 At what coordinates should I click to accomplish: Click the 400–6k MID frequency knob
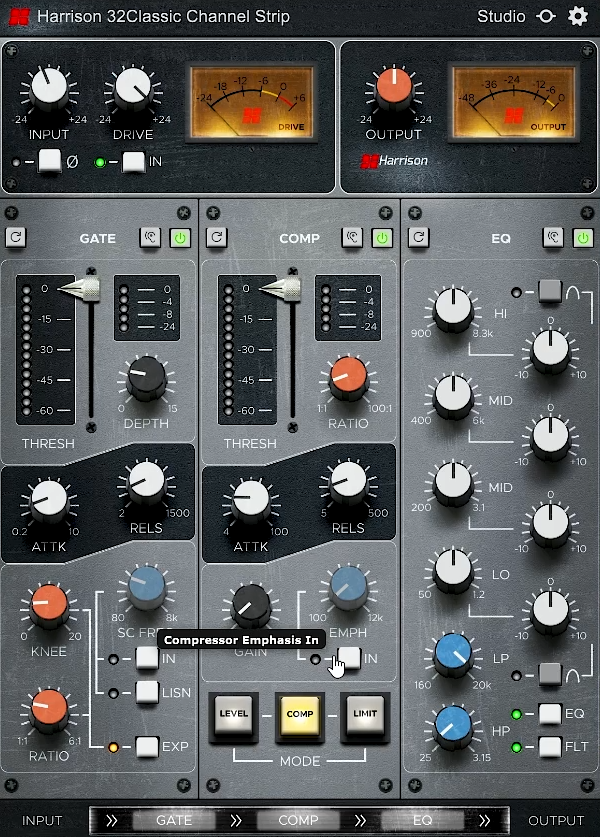453,396
